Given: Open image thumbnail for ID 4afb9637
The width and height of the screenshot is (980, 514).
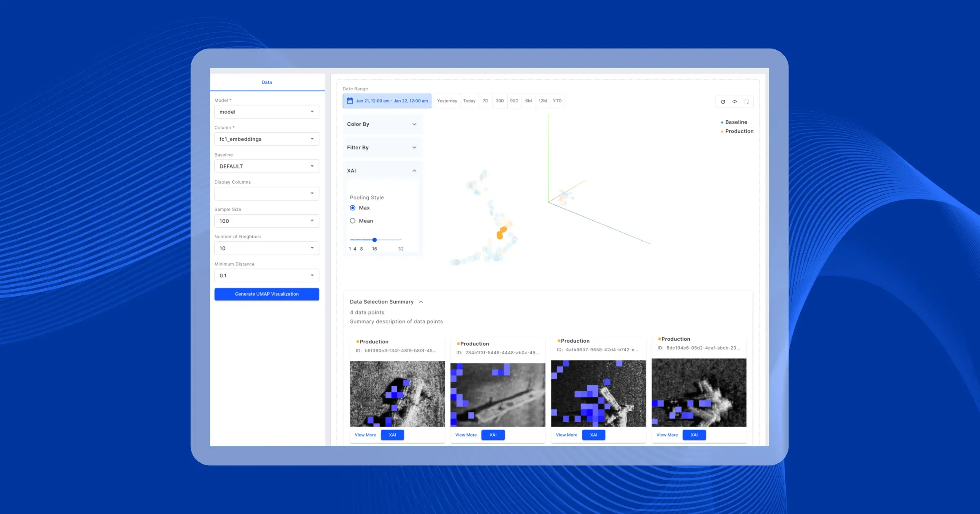Looking at the screenshot, I should point(599,393).
